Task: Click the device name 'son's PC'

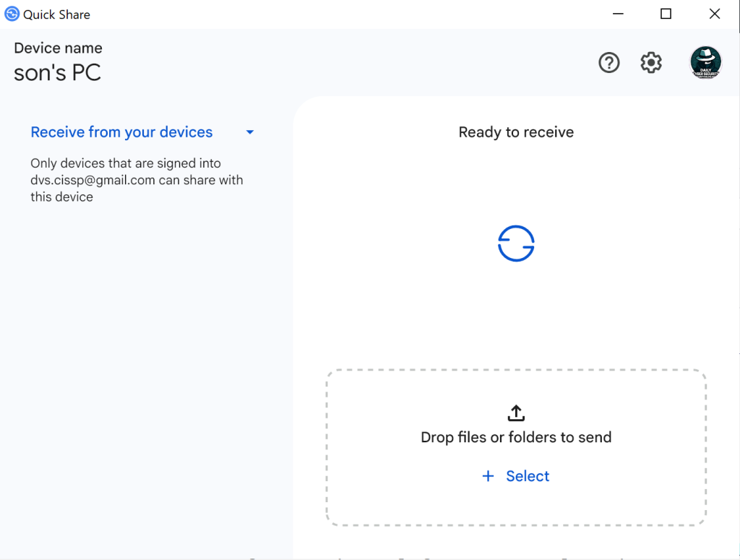Action: point(57,73)
